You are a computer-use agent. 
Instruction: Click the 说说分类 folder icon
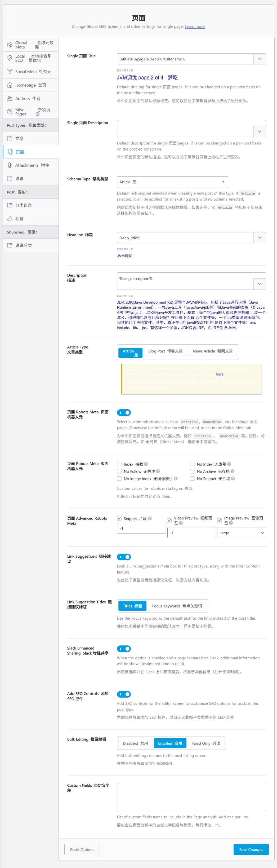[10, 245]
